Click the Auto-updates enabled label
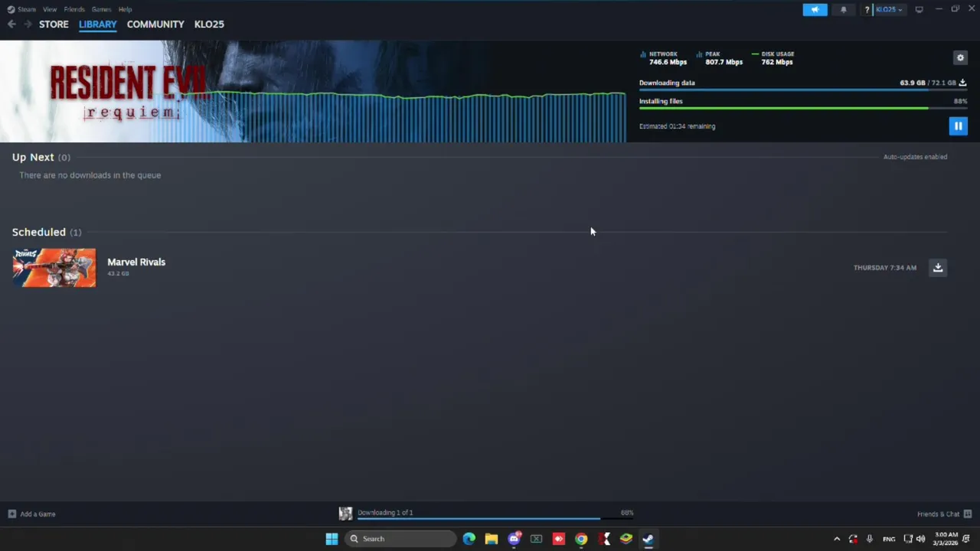Image resolution: width=980 pixels, height=551 pixels. tap(915, 157)
